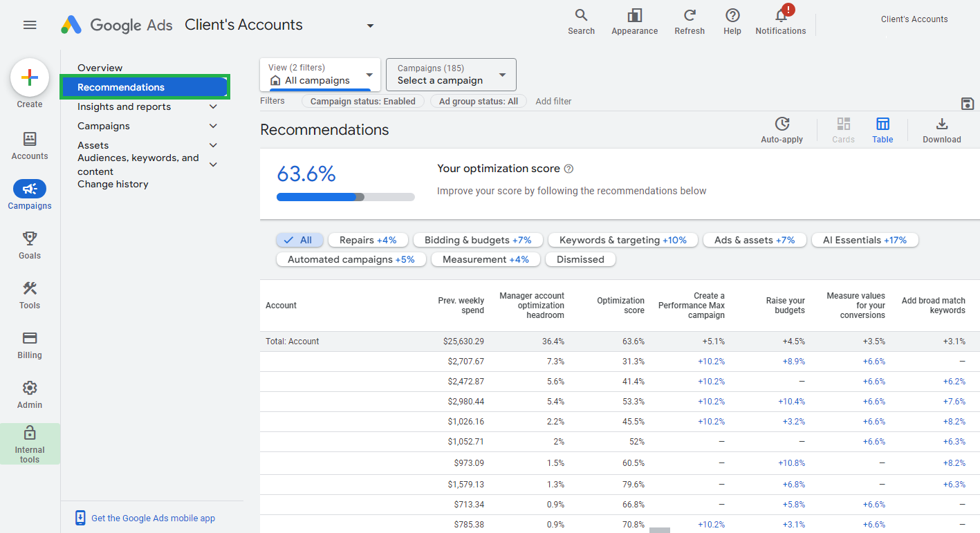Expand Campaigns section in navigation
980x533 pixels.
pos(213,126)
